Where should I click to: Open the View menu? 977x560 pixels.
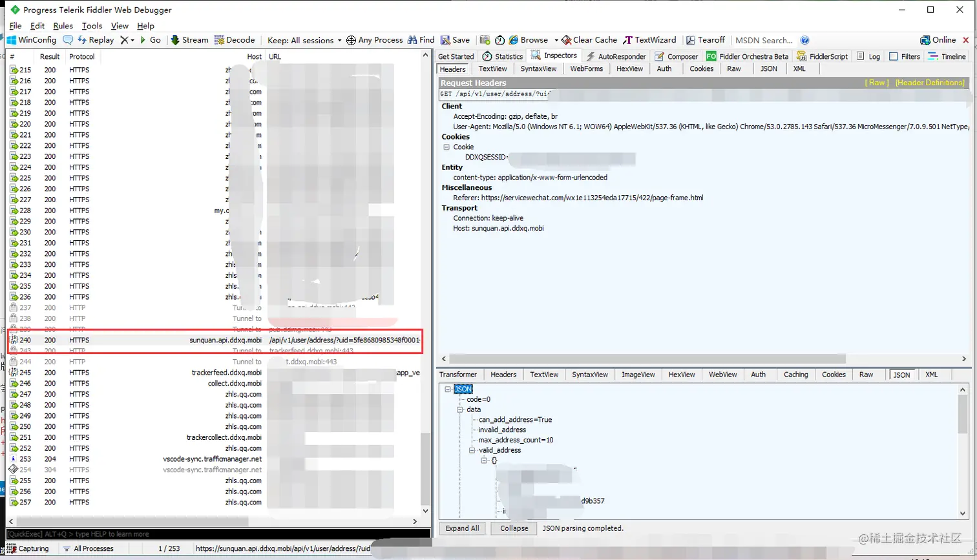click(x=120, y=26)
